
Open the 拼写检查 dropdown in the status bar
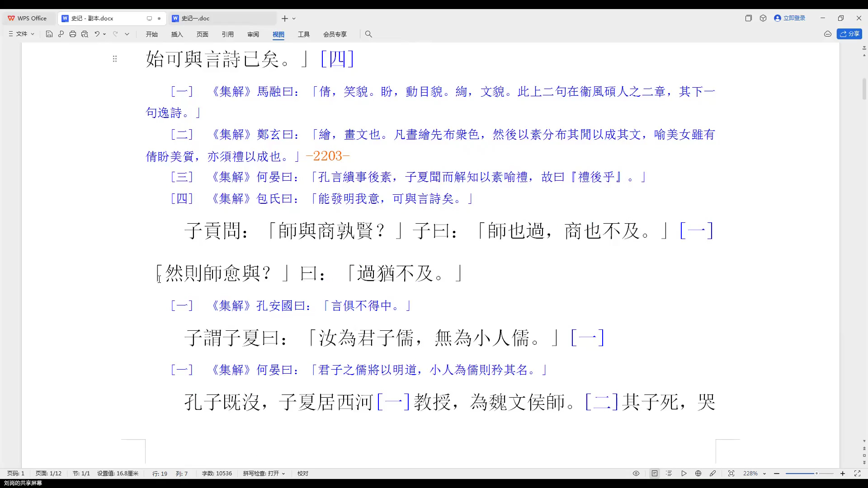click(264, 474)
